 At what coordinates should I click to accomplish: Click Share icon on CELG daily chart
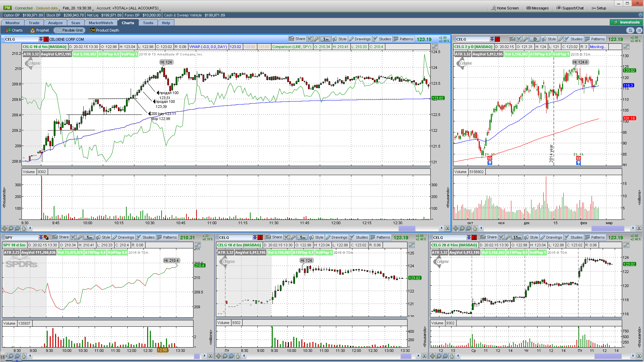point(512,39)
